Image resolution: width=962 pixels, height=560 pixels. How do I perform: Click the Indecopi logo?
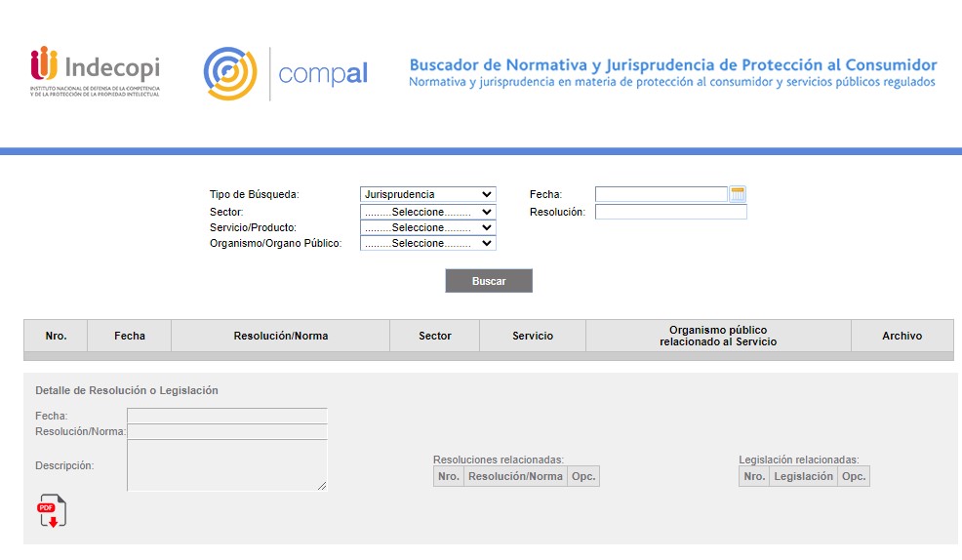pyautogui.click(x=95, y=72)
